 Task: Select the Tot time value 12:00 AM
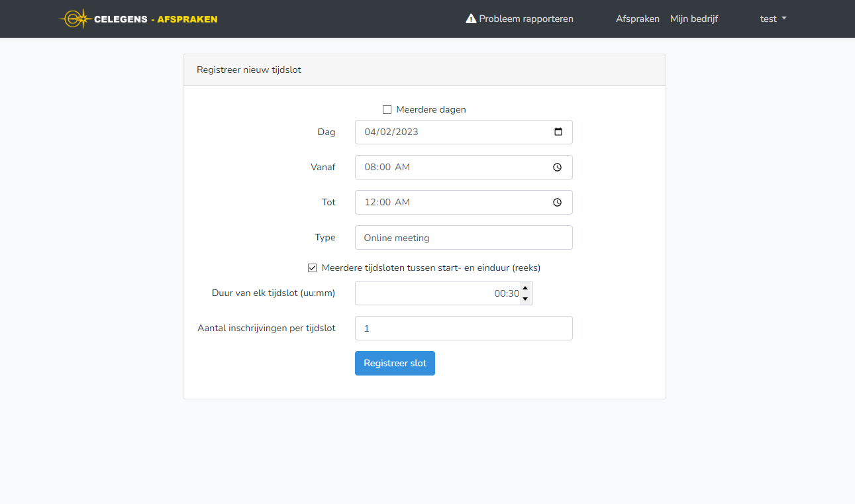(387, 203)
